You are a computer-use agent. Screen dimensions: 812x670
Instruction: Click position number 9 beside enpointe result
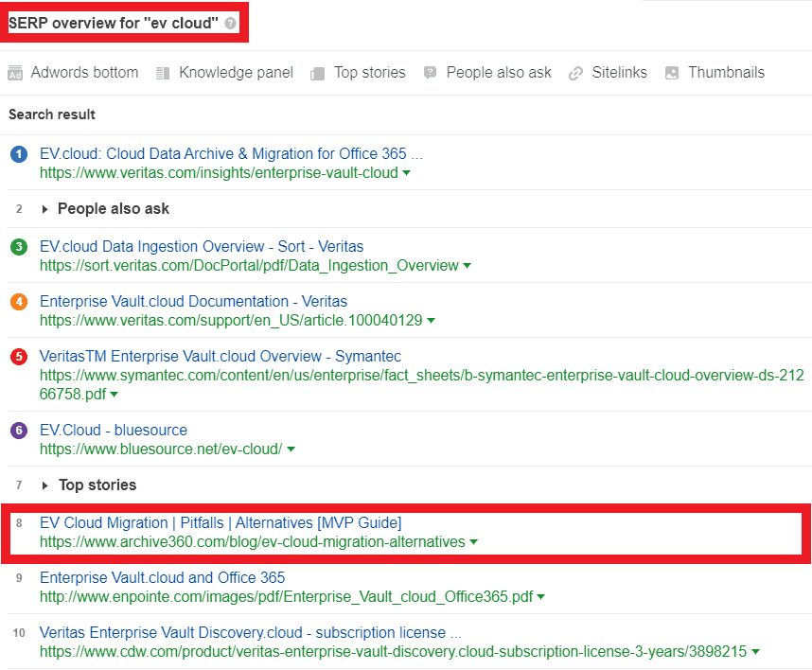click(19, 578)
